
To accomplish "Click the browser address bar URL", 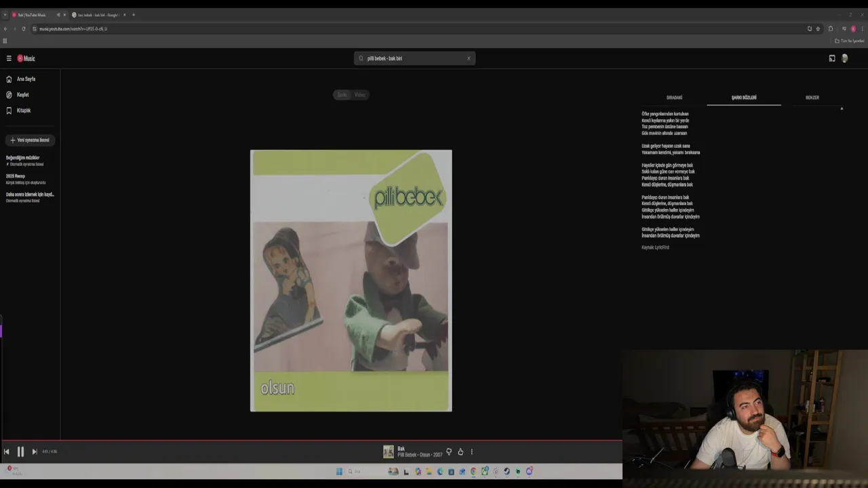I will click(73, 29).
